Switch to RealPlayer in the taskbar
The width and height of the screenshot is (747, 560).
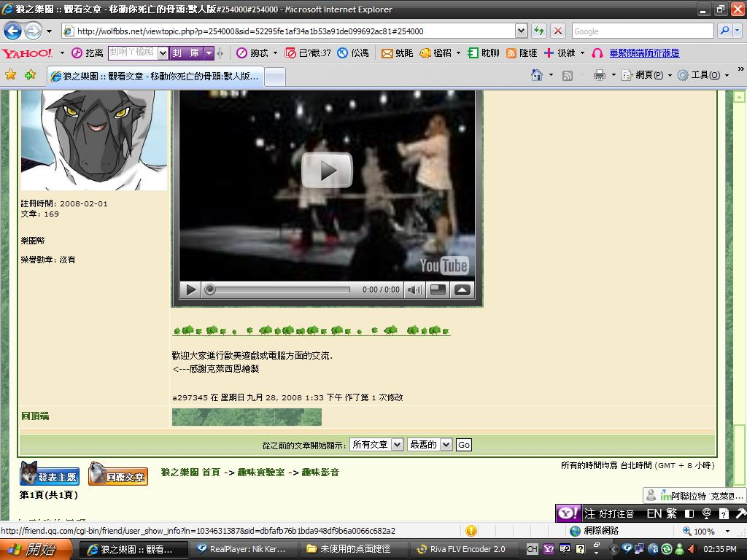241,549
